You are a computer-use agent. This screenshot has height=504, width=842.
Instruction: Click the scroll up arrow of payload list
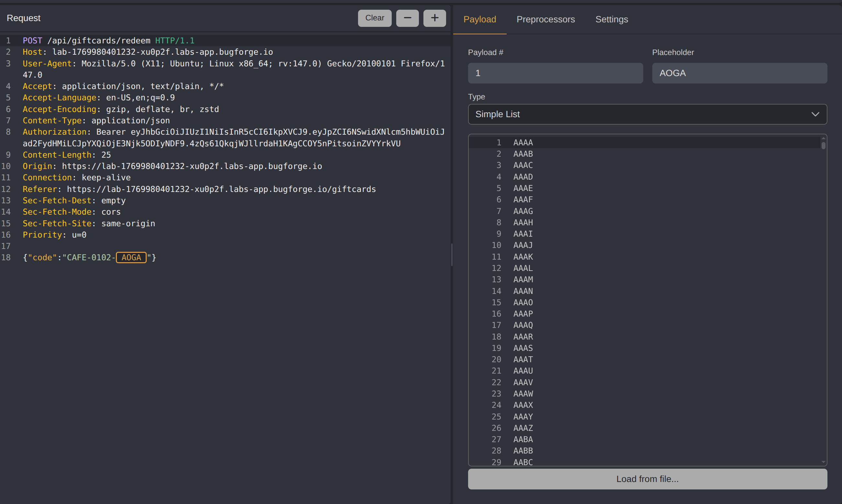tap(823, 138)
